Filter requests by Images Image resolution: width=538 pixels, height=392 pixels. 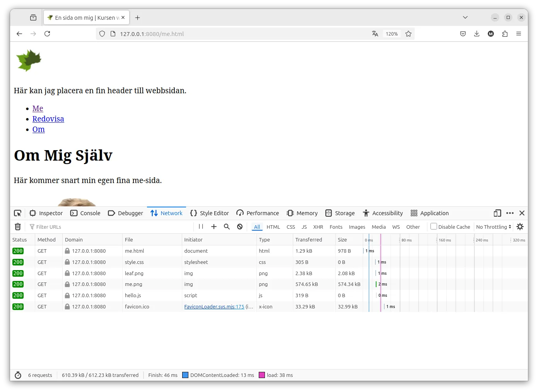pos(357,227)
